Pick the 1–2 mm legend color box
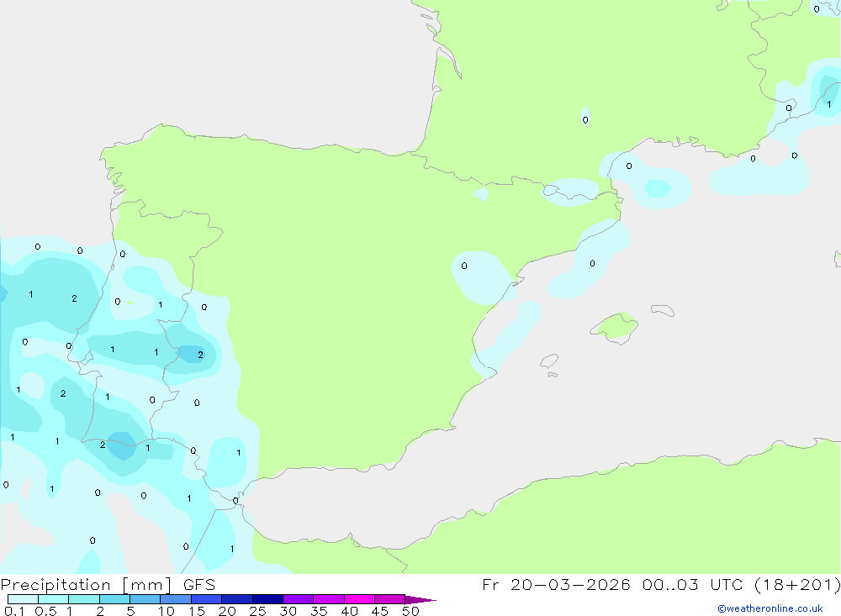This screenshot has height=616, width=841. coord(84,599)
